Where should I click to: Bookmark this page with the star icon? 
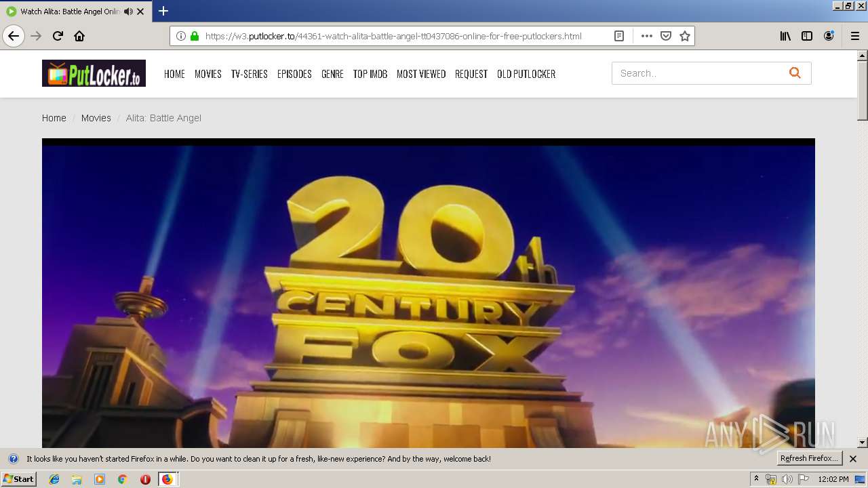tap(685, 36)
